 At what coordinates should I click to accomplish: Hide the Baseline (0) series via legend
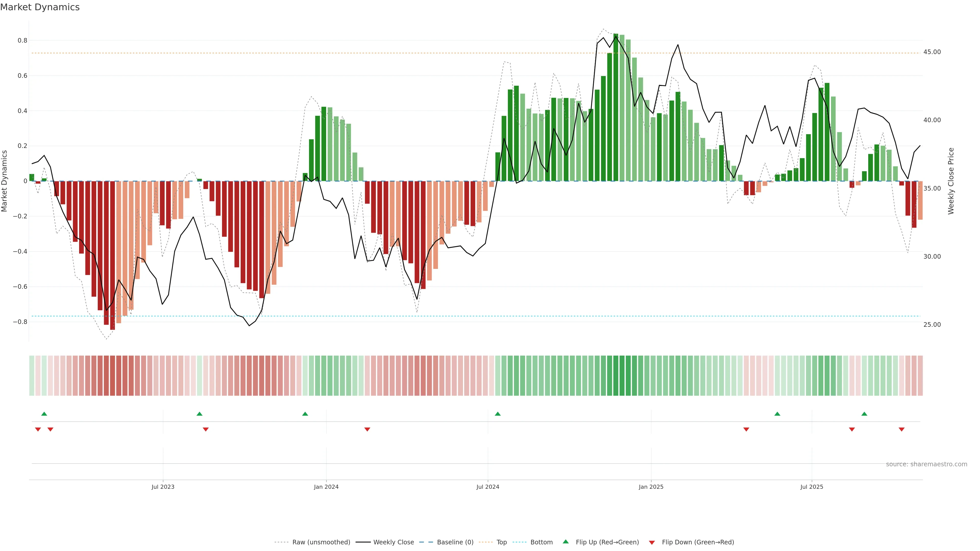point(455,542)
